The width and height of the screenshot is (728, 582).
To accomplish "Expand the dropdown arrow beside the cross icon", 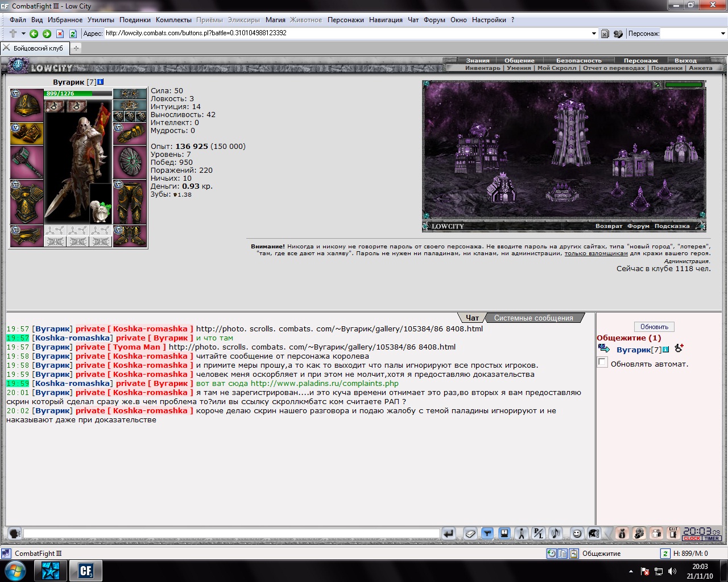I will pyautogui.click(x=23, y=34).
